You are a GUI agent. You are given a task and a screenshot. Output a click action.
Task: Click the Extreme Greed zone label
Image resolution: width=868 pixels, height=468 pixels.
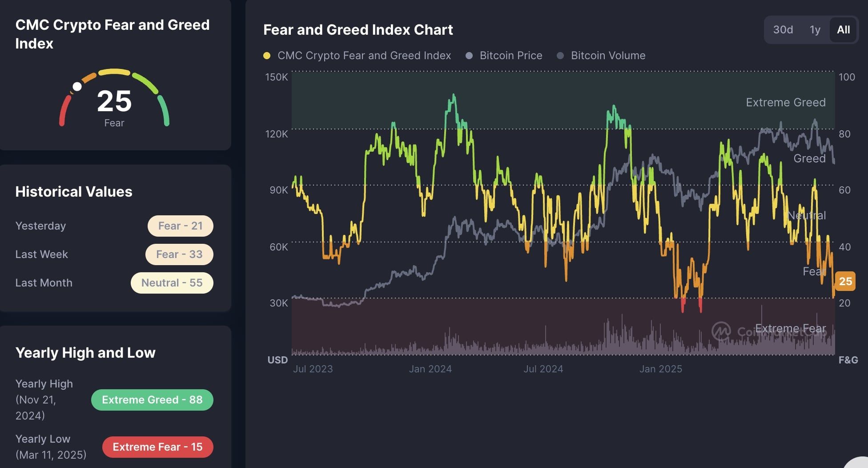coord(786,102)
